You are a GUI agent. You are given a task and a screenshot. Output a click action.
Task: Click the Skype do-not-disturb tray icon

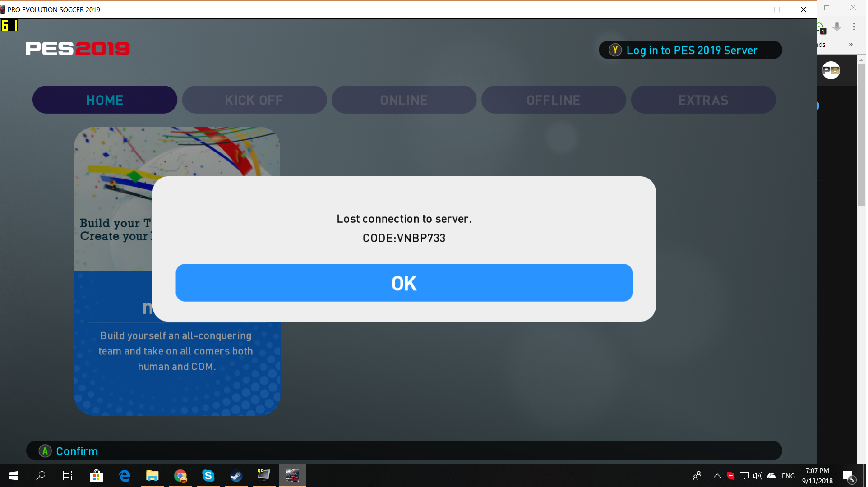[x=731, y=476]
